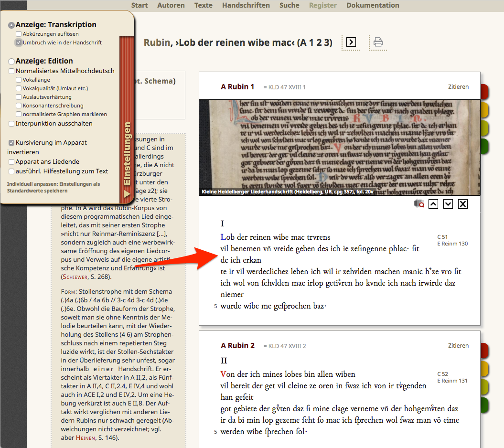Select the yellow tab beside A Rubin 1

[x=484, y=109]
